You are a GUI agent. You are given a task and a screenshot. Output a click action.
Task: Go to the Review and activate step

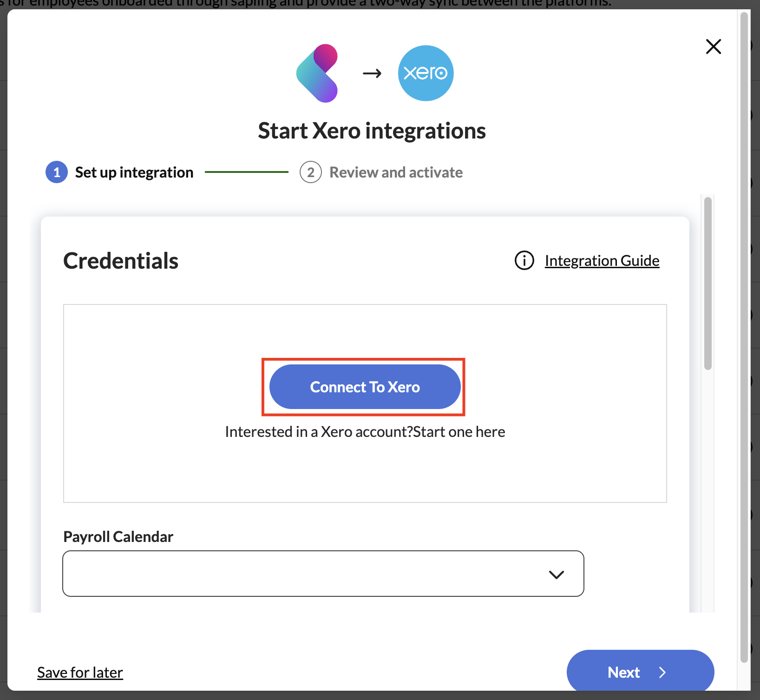click(x=396, y=172)
